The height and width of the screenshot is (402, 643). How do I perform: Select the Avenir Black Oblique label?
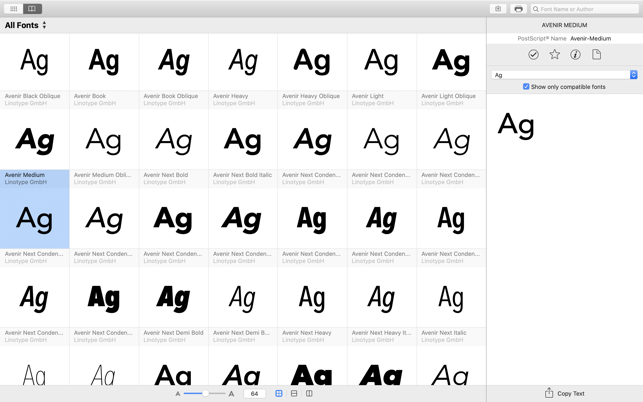(x=32, y=96)
